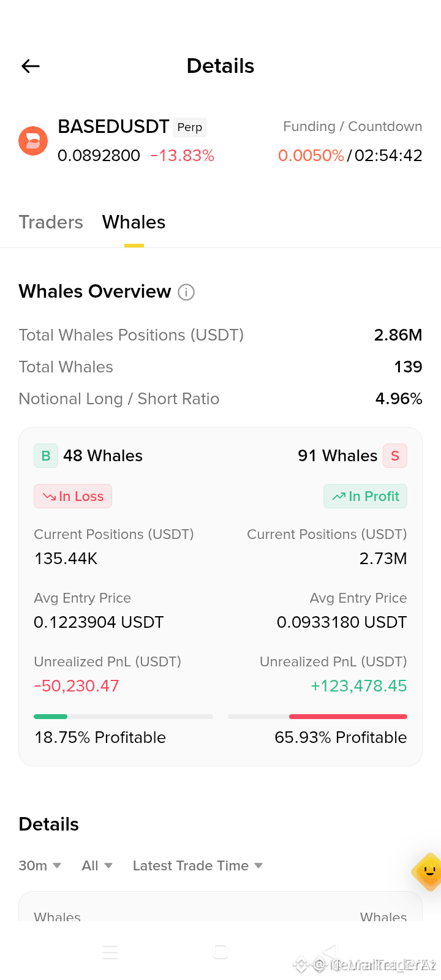Tap the In Loss tag
This screenshot has height=980, width=441.
(x=73, y=496)
